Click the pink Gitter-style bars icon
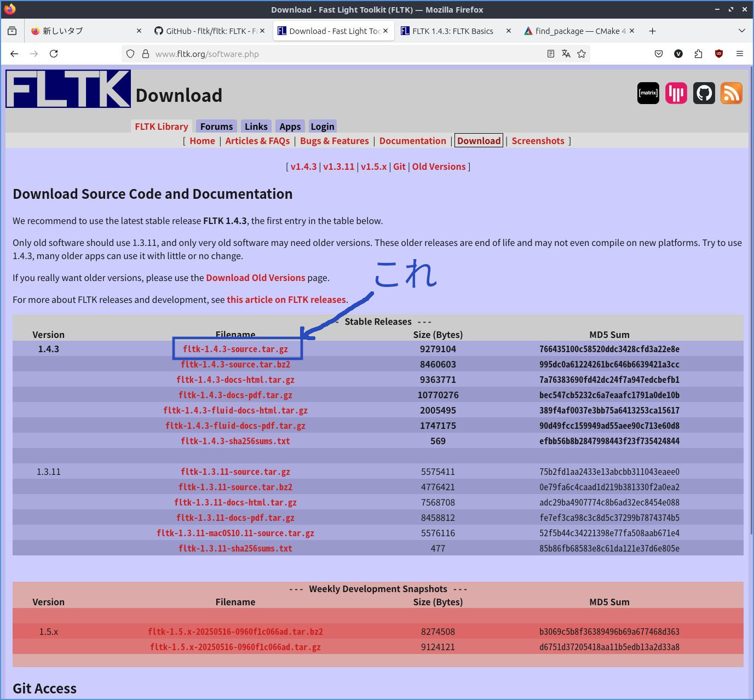This screenshot has height=700, width=754. tap(676, 93)
